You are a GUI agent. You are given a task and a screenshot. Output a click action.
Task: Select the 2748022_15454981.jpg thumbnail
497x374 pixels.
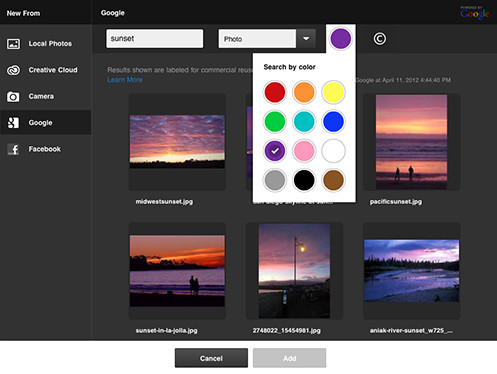[x=294, y=271]
